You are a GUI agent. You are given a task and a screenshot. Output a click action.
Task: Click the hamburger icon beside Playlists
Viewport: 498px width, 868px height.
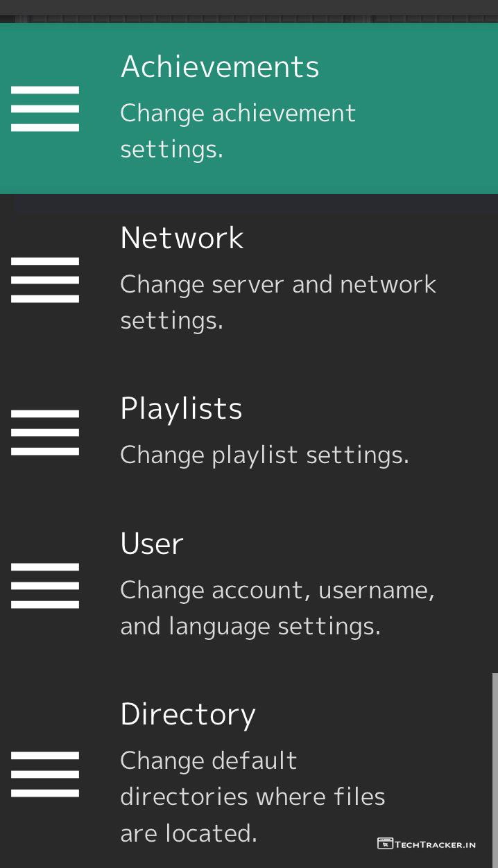[45, 433]
